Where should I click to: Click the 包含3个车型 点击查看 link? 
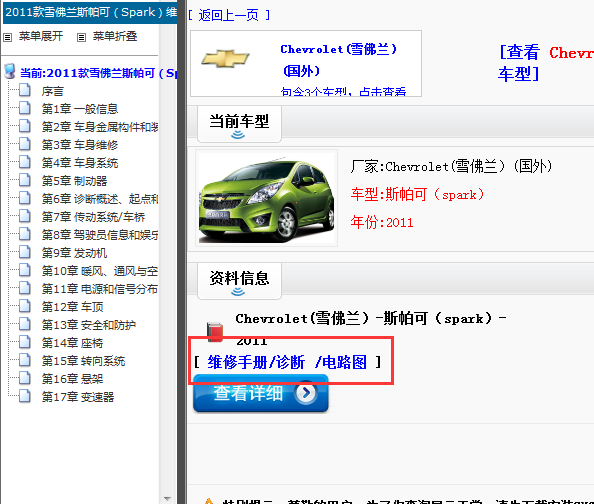343,91
